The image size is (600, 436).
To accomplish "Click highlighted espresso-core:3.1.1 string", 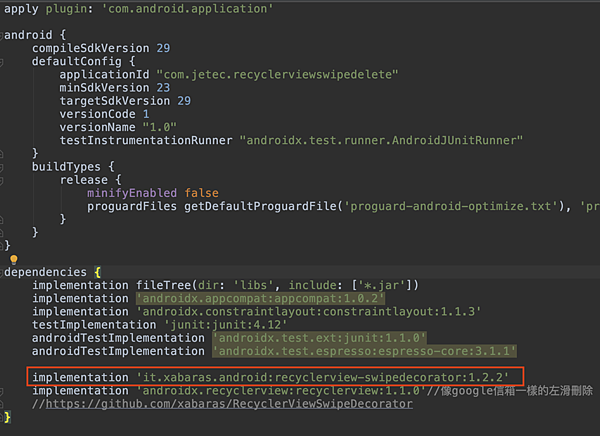I will pyautogui.click(x=364, y=351).
